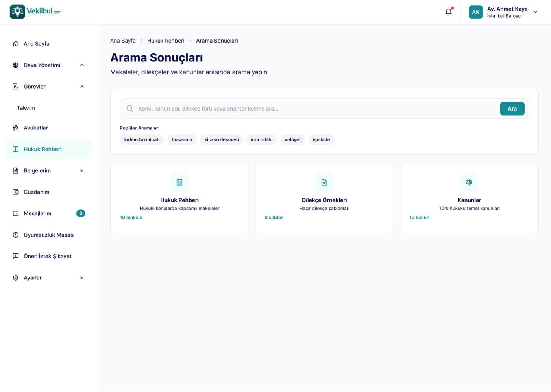
Task: Go to Avukatlar in the sidebar
Action: tap(49, 128)
